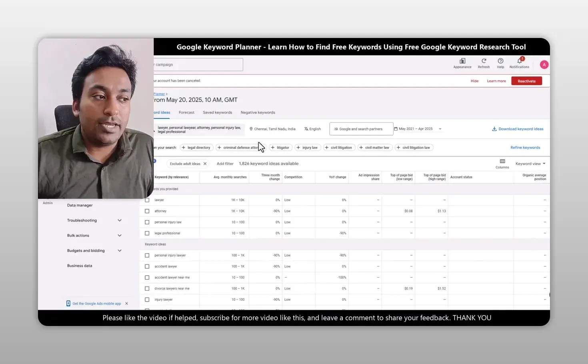Click the $0.08 bid in attorney row

pyautogui.click(x=408, y=211)
